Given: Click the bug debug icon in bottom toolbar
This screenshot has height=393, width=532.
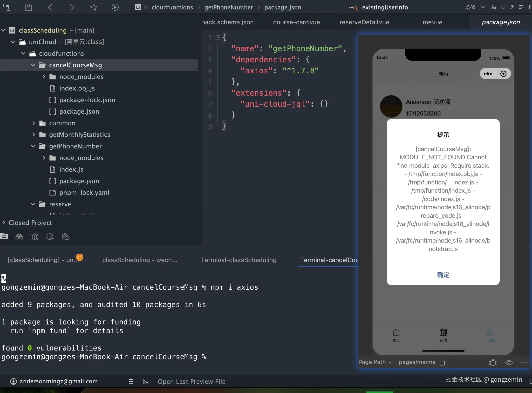Looking at the screenshot, I should (35, 237).
